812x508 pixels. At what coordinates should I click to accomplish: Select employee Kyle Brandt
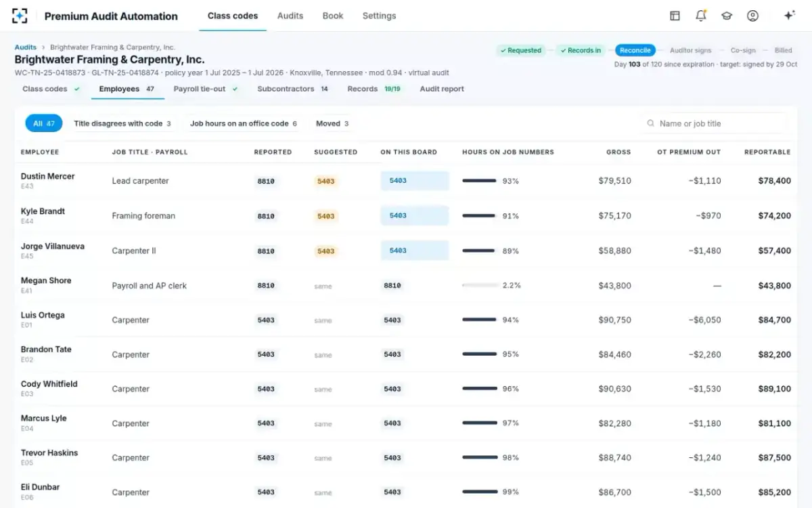pyautogui.click(x=43, y=211)
